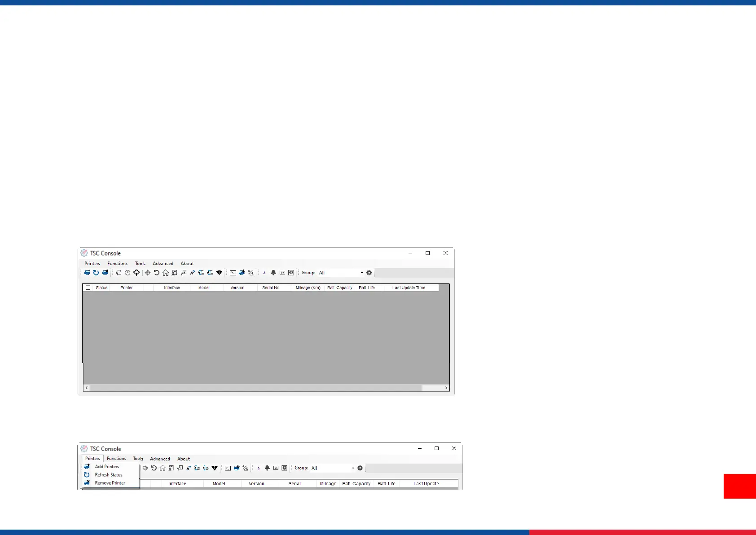Maximize the upper TSC Console window
The width and height of the screenshot is (756, 535).
pyautogui.click(x=428, y=253)
